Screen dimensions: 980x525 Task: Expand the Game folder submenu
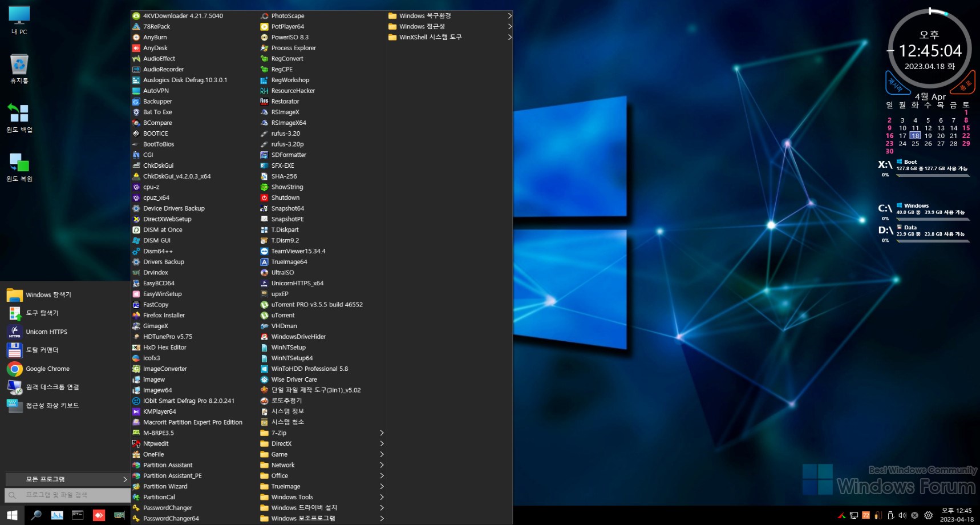[x=322, y=454]
